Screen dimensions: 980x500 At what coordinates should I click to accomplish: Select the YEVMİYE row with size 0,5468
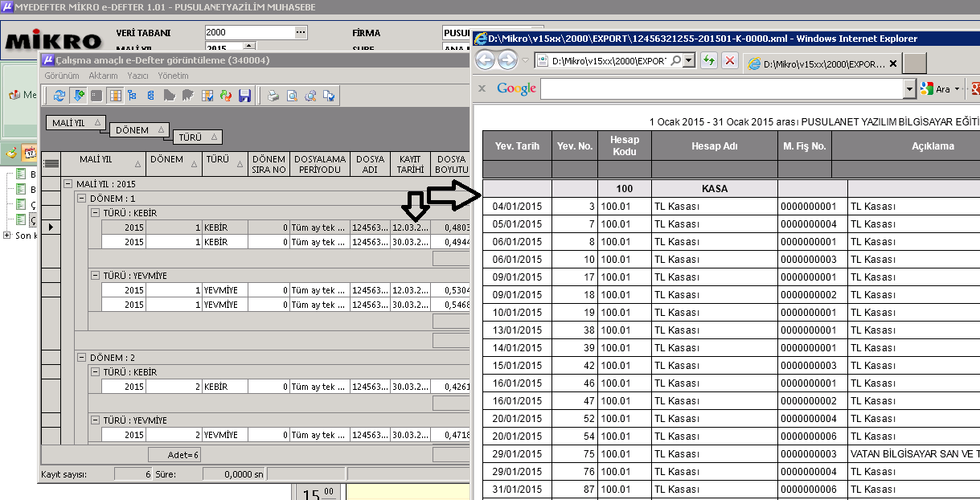pyautogui.click(x=285, y=305)
